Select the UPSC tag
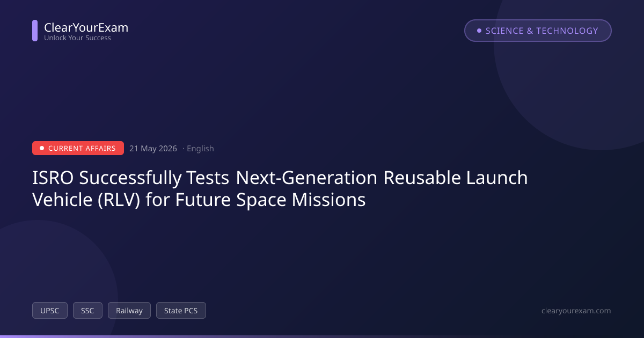644x338 pixels. pyautogui.click(x=50, y=311)
